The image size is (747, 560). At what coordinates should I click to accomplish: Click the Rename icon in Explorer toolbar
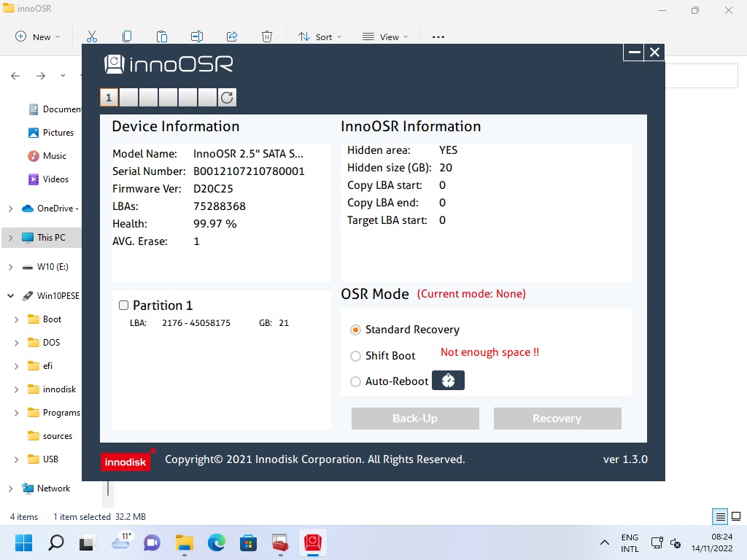[197, 36]
